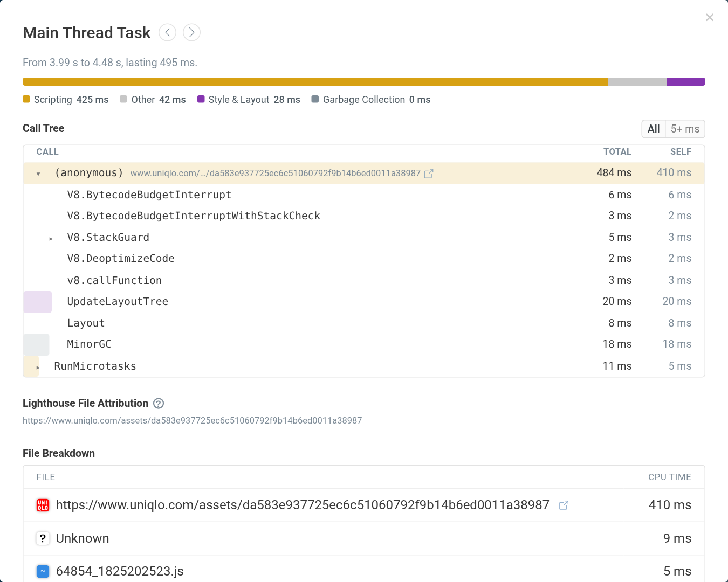The image size is (728, 582).
Task: Click the Garbage Collection legend swatch
Action: (315, 99)
